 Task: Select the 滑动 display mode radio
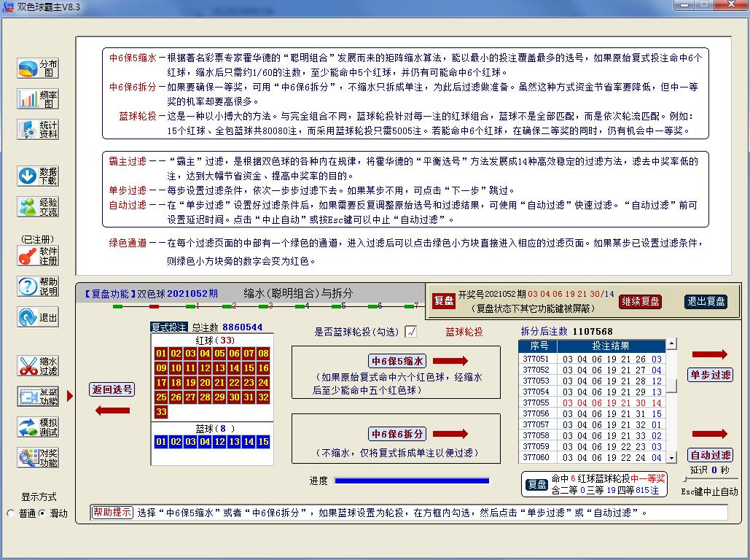tap(42, 513)
